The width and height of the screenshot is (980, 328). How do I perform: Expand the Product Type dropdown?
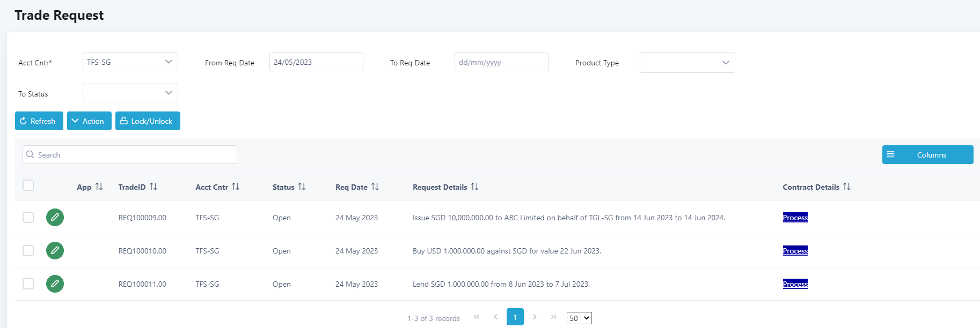point(687,63)
